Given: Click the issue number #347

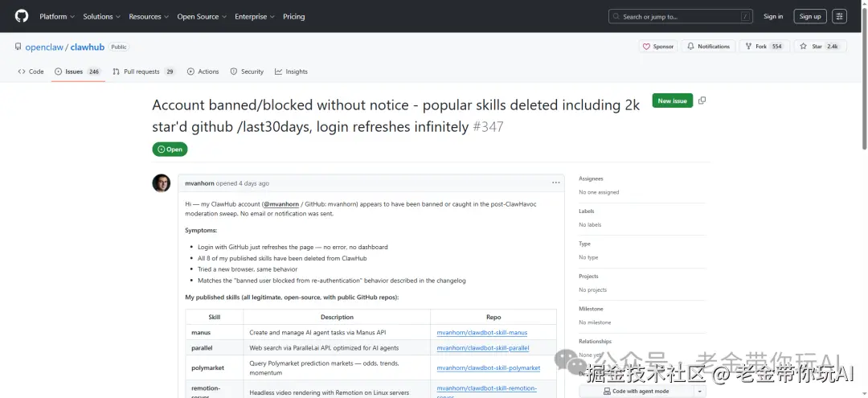Looking at the screenshot, I should (x=489, y=127).
